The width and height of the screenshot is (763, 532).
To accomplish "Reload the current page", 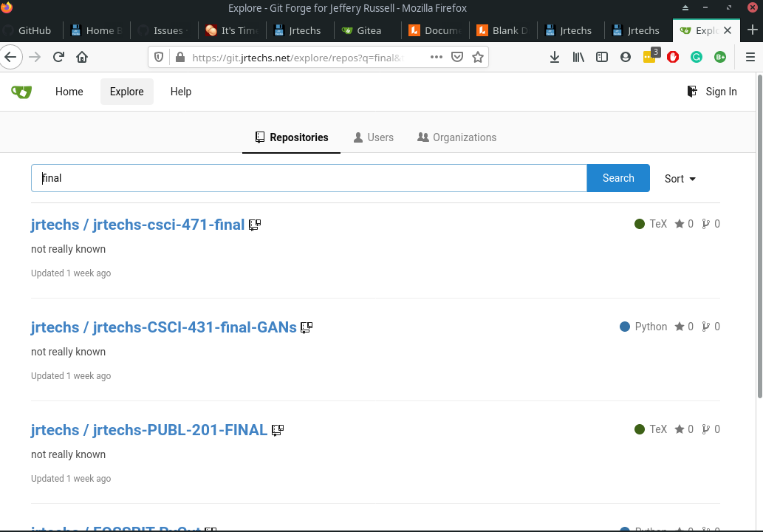I will point(58,57).
